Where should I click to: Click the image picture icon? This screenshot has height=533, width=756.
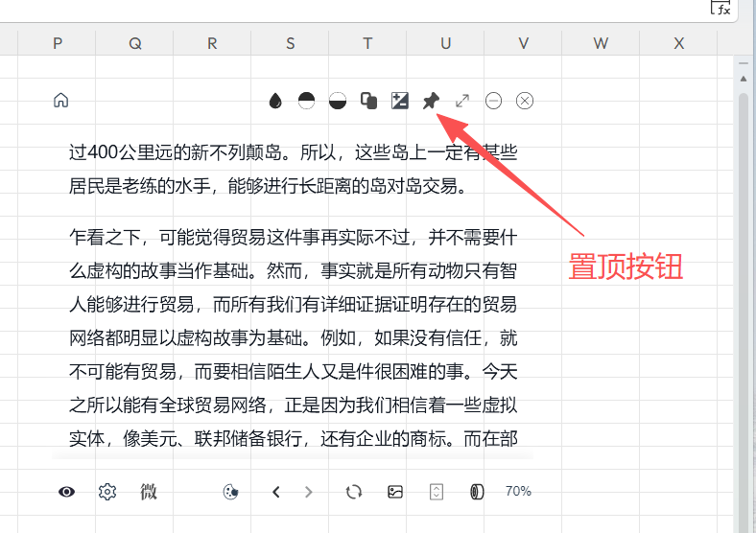point(395,492)
